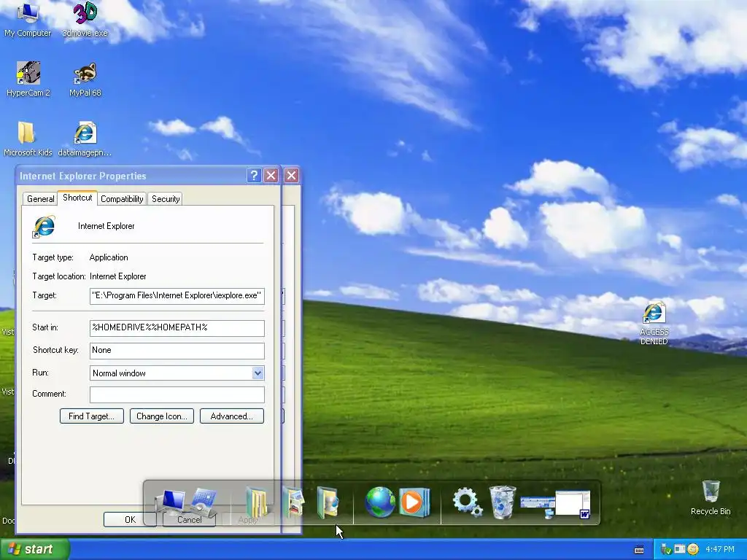
Task: Click the computer monitor icon in the dock
Action: tap(170, 503)
